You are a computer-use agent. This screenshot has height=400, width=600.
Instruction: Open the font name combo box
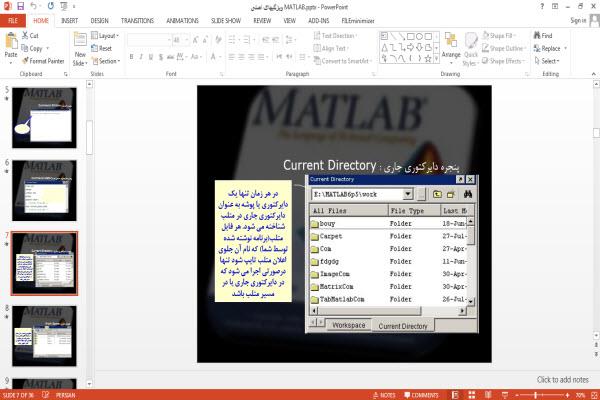point(149,40)
